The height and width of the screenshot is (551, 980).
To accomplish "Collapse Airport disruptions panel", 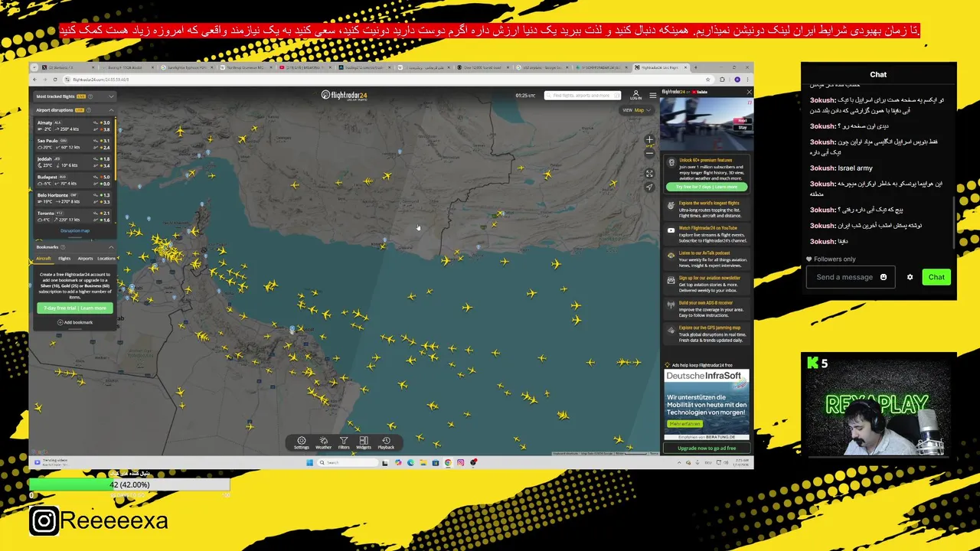I will pos(111,110).
